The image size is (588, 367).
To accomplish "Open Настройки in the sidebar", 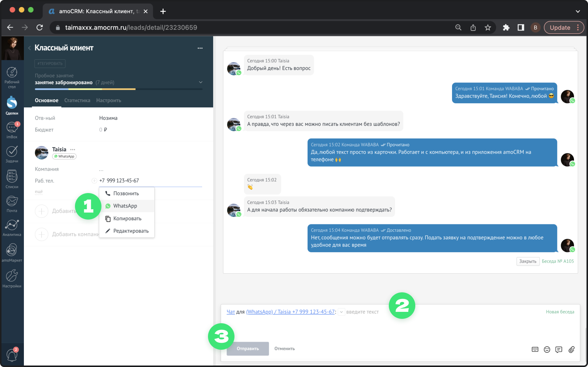I will tap(12, 278).
